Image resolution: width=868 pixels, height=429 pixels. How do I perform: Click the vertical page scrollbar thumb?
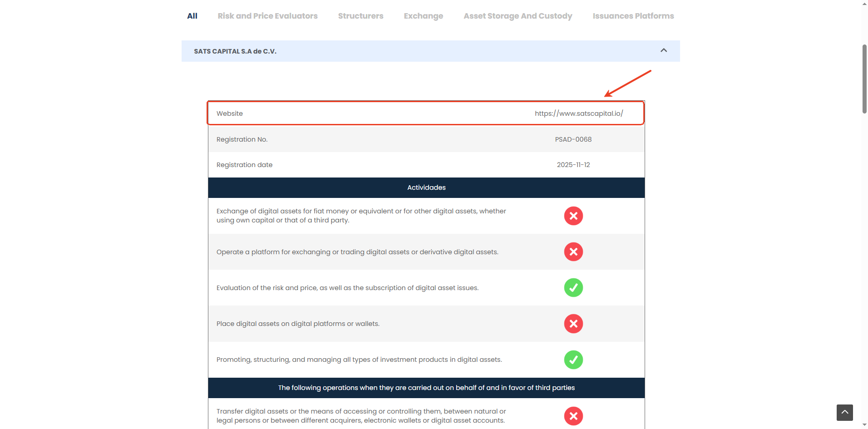click(x=864, y=79)
